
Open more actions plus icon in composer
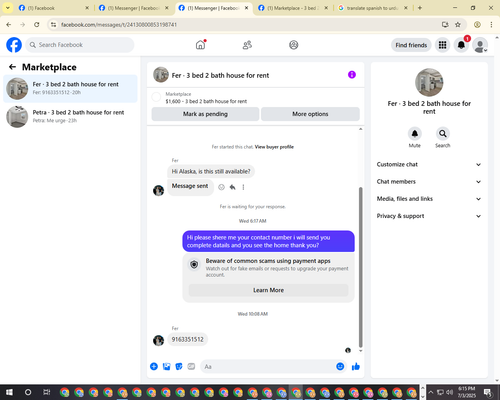coord(154,366)
